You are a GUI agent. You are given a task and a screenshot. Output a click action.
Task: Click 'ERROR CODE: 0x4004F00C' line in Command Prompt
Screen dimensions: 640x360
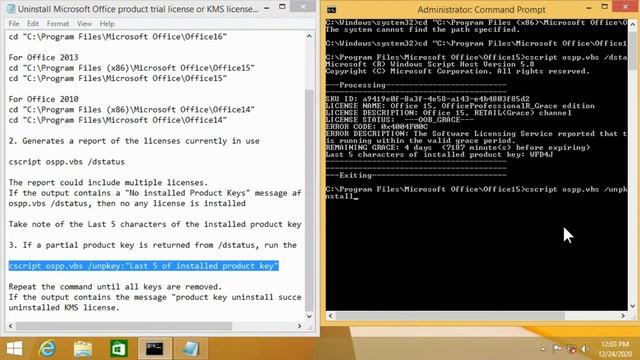[376, 127]
